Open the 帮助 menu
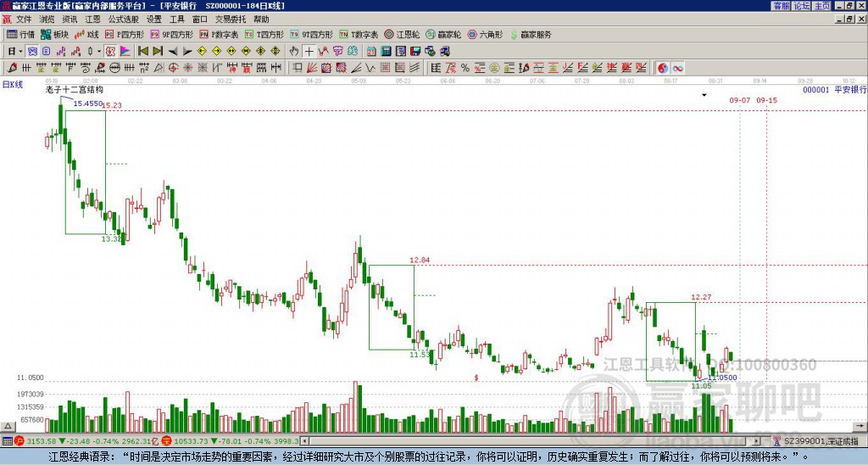The width and height of the screenshot is (868, 465). point(261,20)
